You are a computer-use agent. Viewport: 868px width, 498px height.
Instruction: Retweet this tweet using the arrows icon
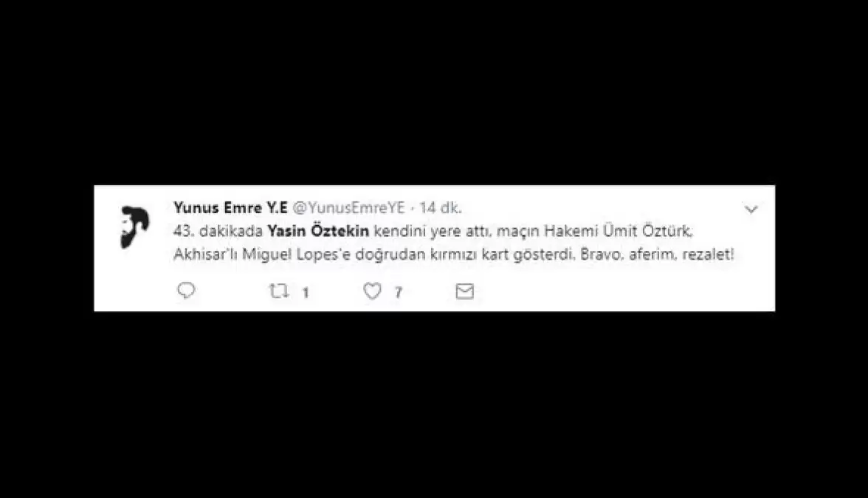(279, 291)
